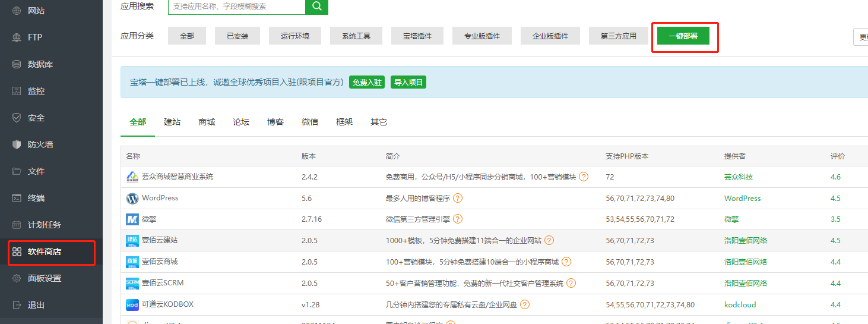This screenshot has width=868, height=324.
Task: Click help icon in 壹佰云商城 description
Action: (566, 262)
